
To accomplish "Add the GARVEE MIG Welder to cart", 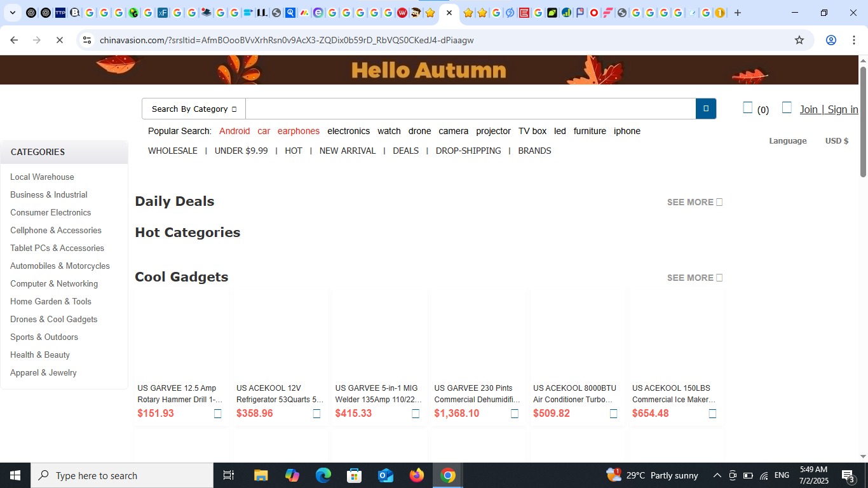I will click(416, 414).
